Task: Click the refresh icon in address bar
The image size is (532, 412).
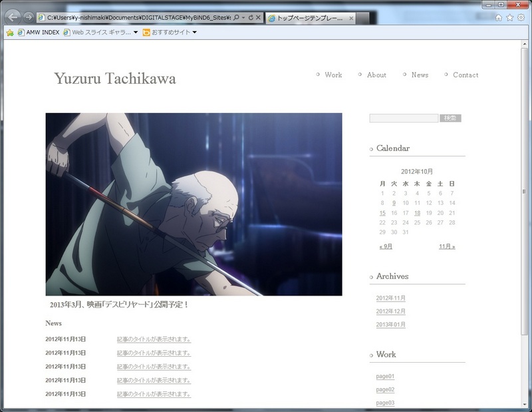Action: (x=251, y=17)
